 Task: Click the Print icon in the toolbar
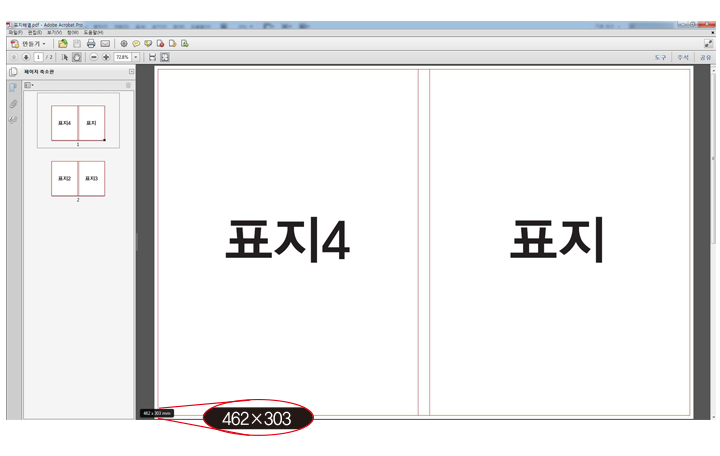(91, 44)
